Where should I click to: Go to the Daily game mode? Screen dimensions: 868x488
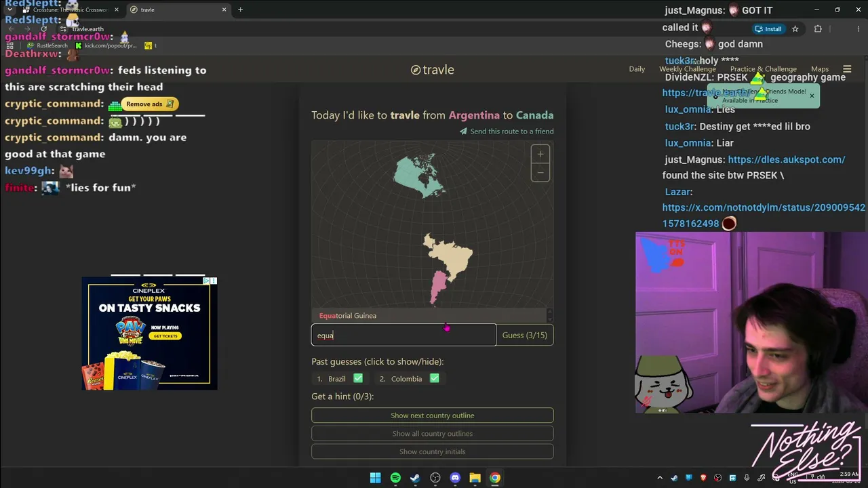(x=637, y=69)
